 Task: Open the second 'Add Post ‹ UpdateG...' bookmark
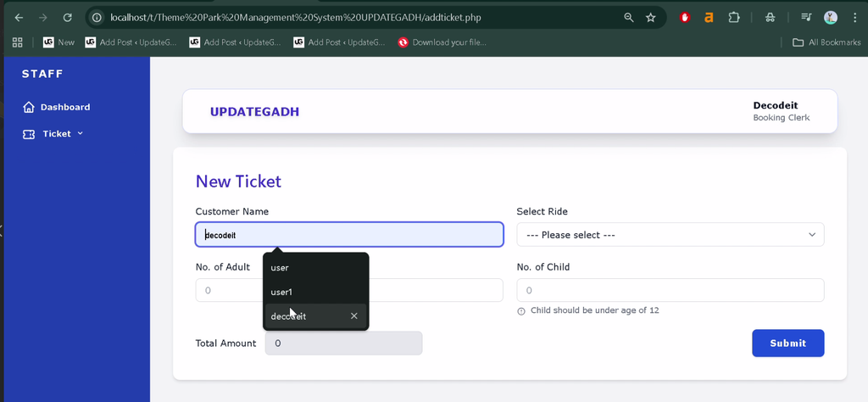[236, 42]
